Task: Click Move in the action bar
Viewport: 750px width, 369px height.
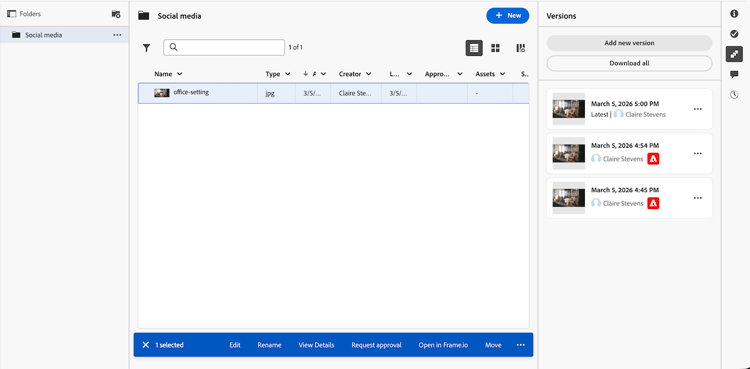Action: coord(493,345)
